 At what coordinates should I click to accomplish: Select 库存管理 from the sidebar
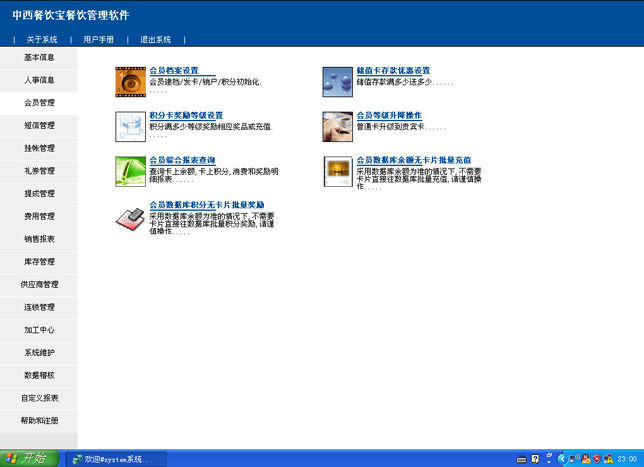point(39,262)
